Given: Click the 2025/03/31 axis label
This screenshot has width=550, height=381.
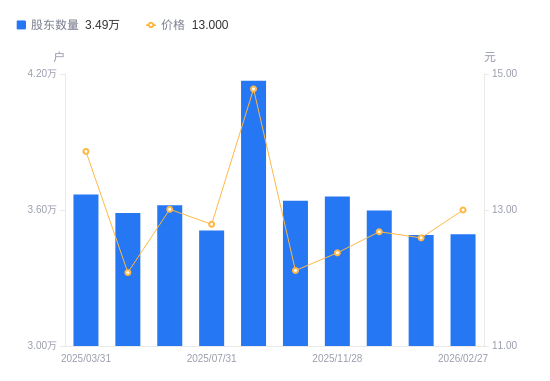Looking at the screenshot, I should click(86, 358).
